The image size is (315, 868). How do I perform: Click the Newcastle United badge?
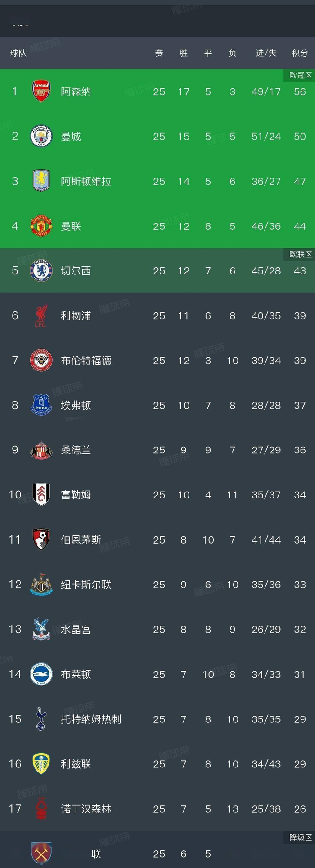click(41, 584)
